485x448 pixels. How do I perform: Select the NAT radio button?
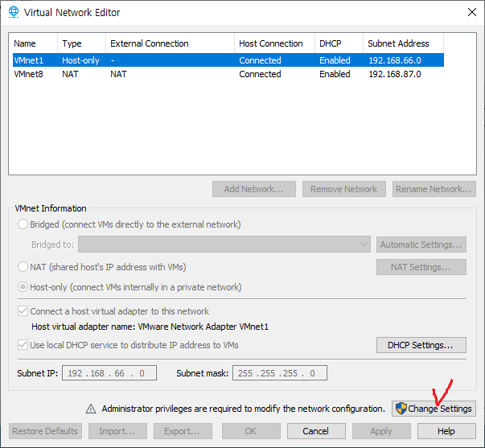coord(23,267)
